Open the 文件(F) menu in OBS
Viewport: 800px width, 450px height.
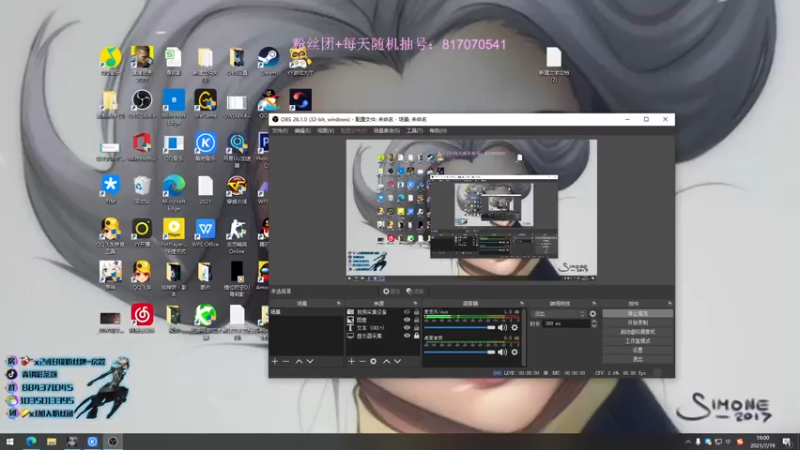pos(280,131)
